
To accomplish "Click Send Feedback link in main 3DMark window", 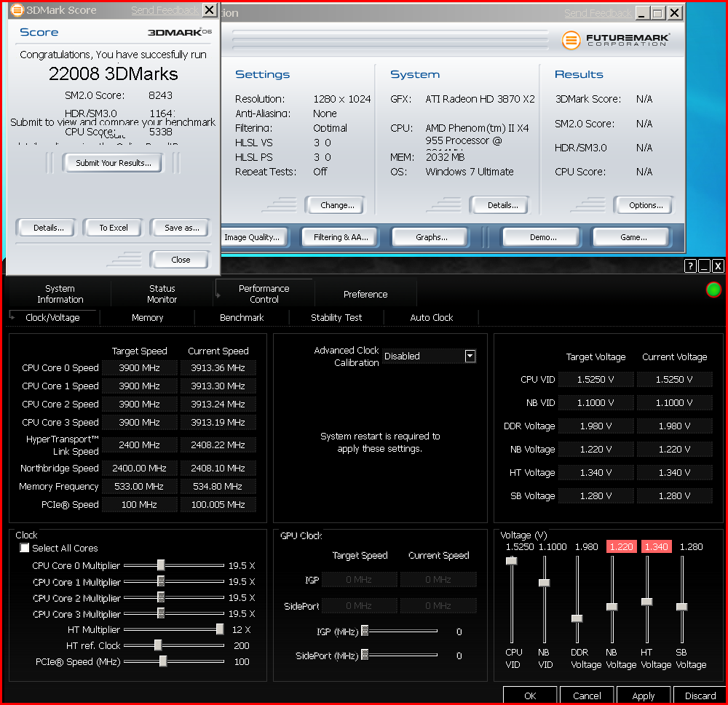I will (x=598, y=13).
